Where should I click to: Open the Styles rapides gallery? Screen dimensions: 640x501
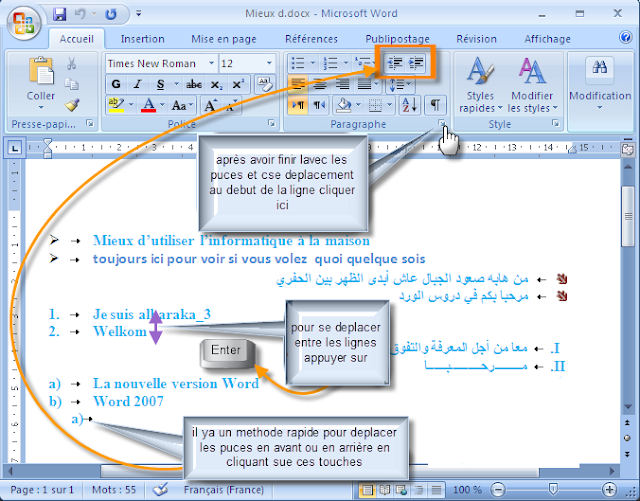pos(480,85)
